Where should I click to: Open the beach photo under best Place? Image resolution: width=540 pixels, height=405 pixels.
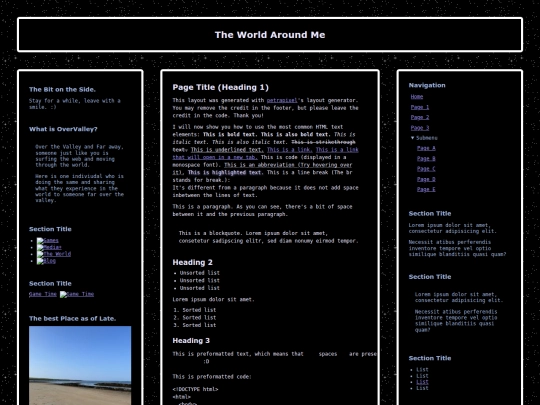(80, 365)
